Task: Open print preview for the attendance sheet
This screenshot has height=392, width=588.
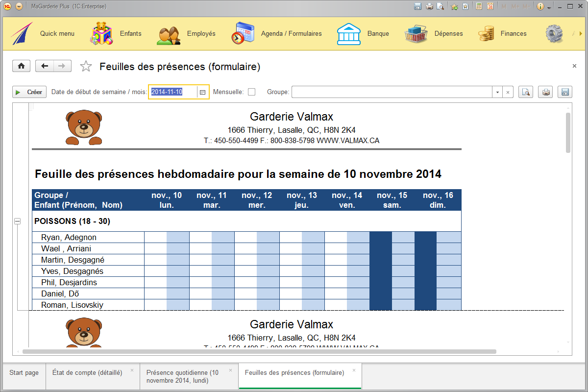Action: (526, 92)
